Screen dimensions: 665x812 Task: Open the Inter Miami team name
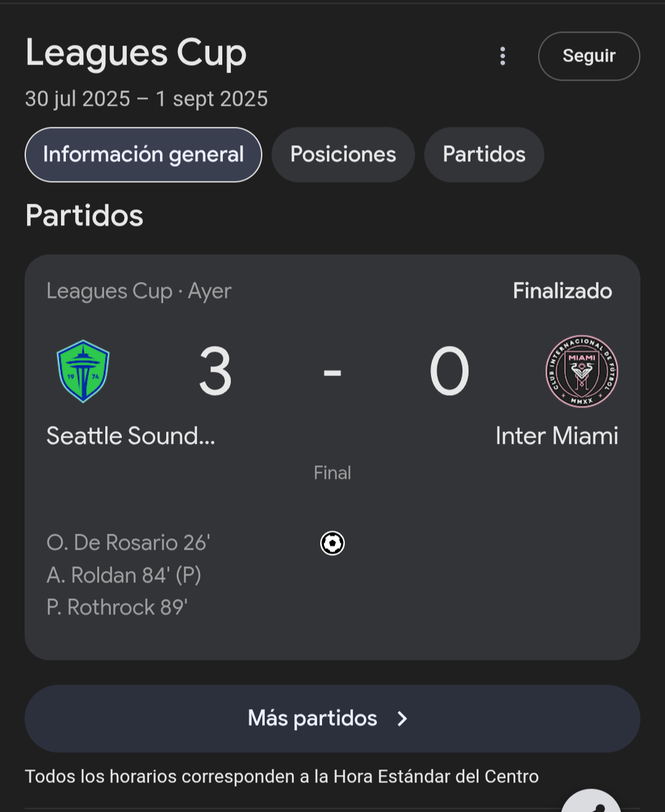(557, 436)
